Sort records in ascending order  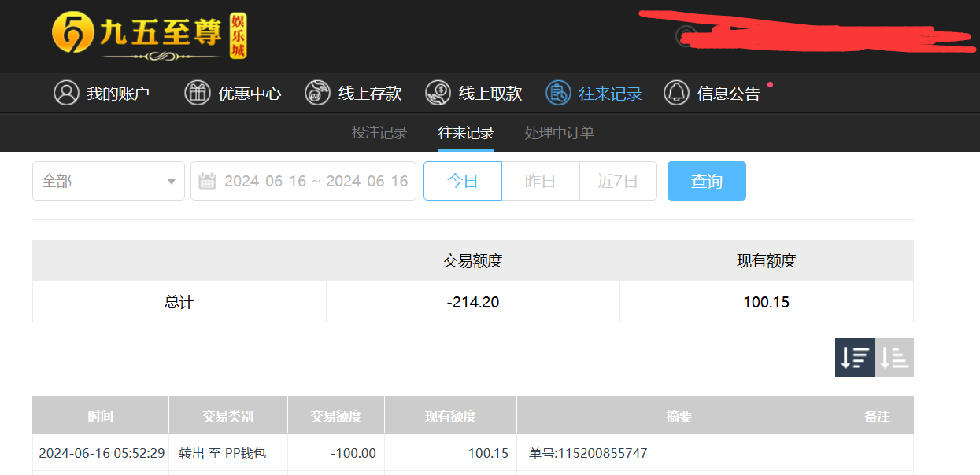[x=894, y=358]
